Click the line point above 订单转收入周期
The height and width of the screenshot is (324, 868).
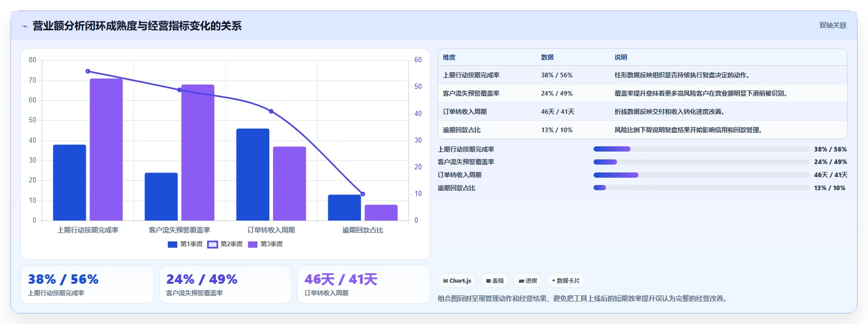tap(271, 111)
